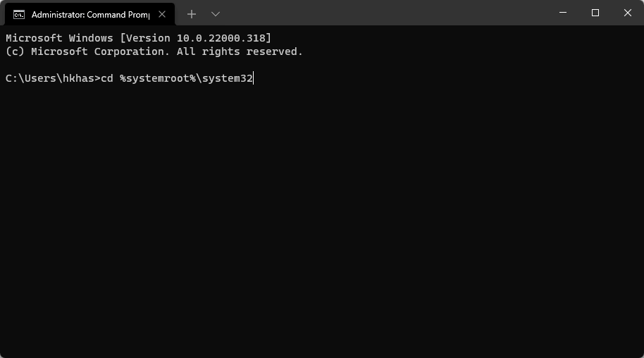The image size is (644, 358).
Task: Click the cd command word
Action: 107,78
